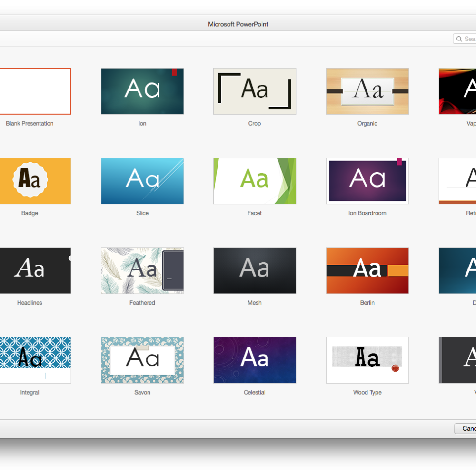Click the magnifying glass search icon

(459, 39)
